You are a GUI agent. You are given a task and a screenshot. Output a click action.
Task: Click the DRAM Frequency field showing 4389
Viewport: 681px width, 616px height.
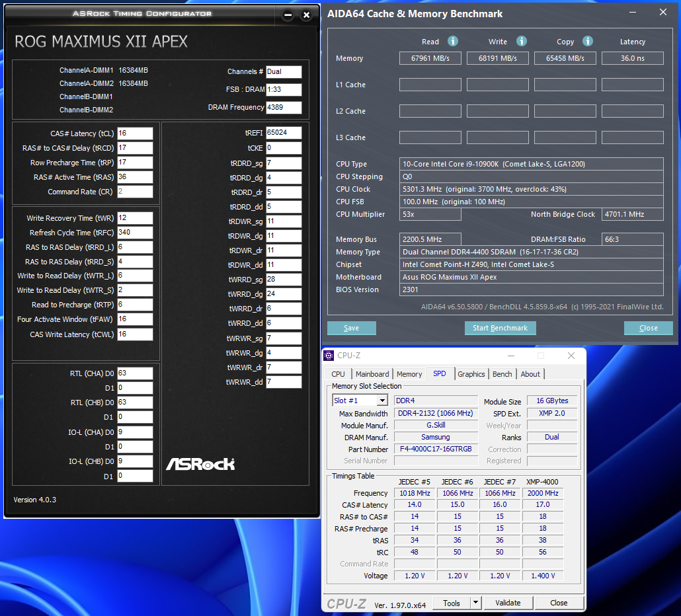(x=284, y=107)
